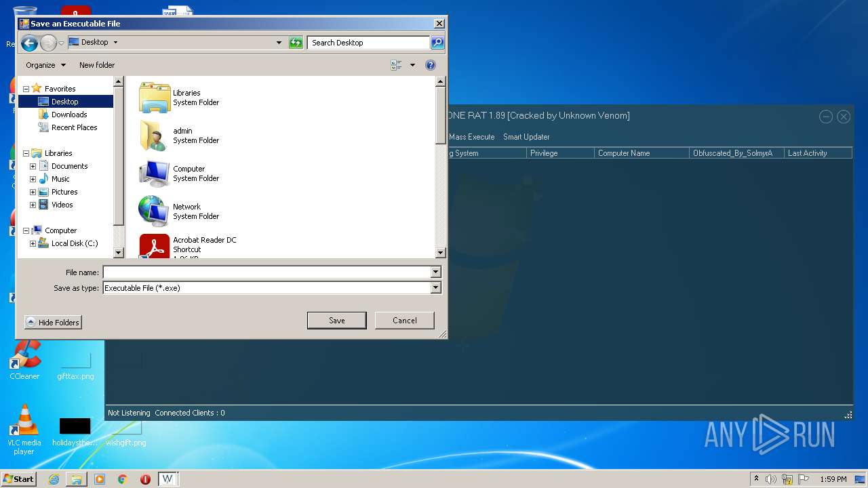Viewport: 868px width, 488px height.
Task: Expand the Pictures library node
Action: [x=33, y=192]
